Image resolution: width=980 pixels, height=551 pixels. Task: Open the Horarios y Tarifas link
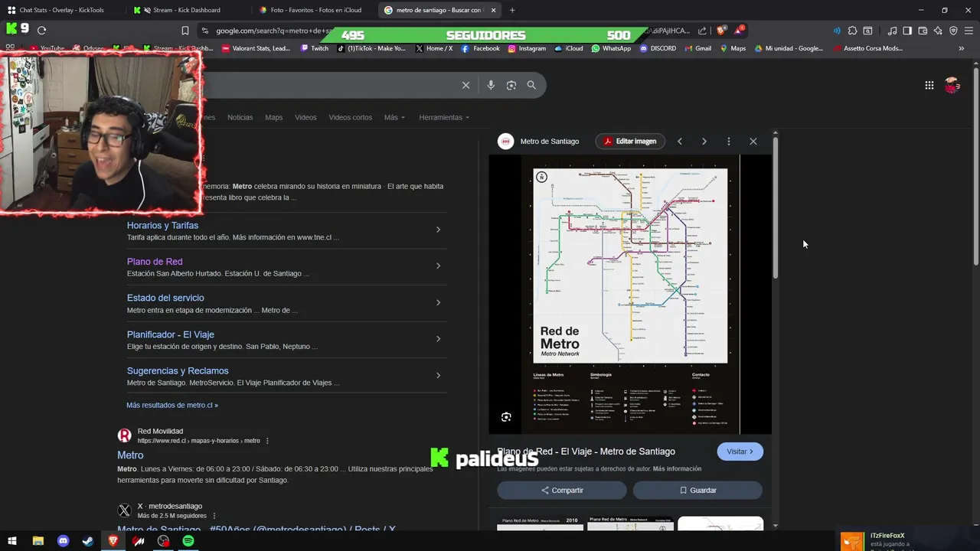(162, 226)
